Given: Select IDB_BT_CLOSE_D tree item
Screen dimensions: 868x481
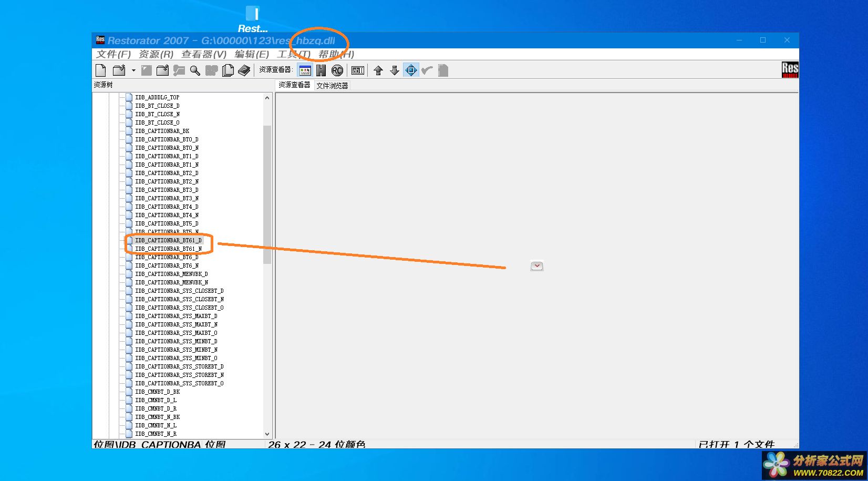Looking at the screenshot, I should [157, 106].
